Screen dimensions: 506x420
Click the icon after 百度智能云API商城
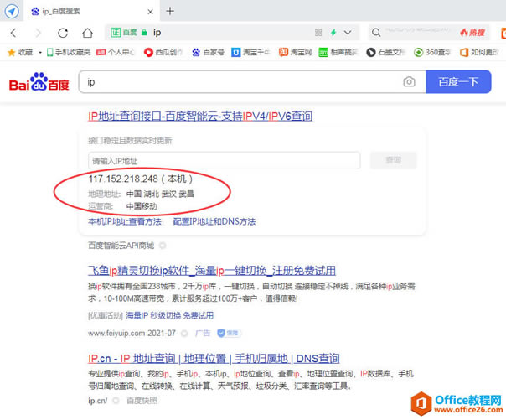[163, 246]
